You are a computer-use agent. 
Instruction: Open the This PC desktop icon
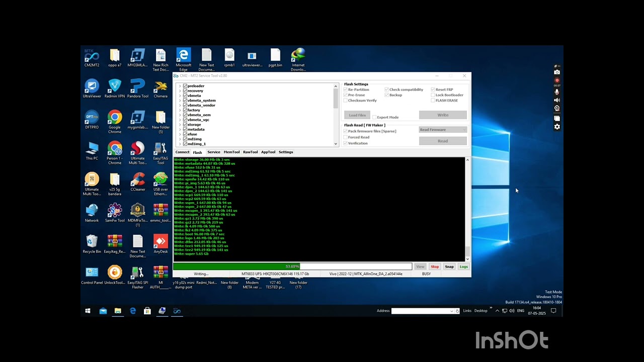(x=92, y=151)
